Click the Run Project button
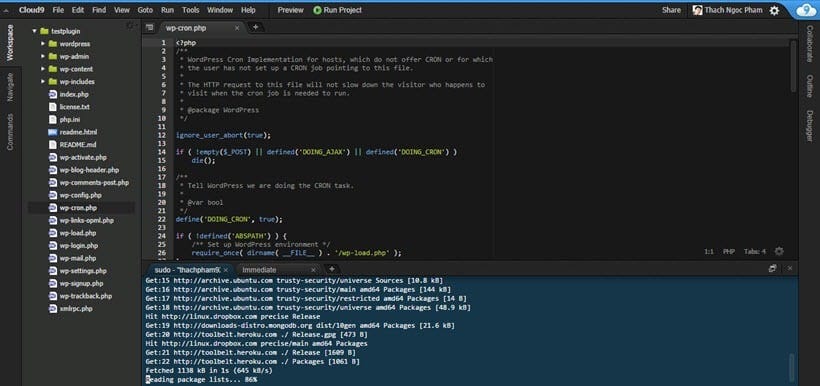This screenshot has height=386, width=820. pos(337,10)
